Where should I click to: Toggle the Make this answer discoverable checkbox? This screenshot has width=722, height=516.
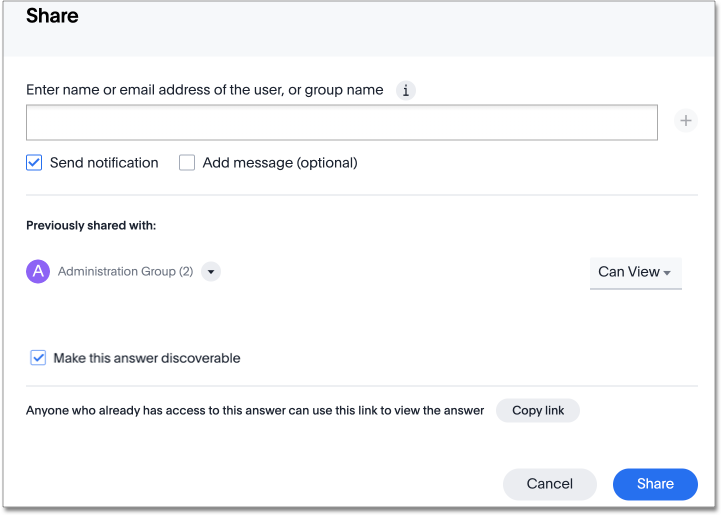38,358
